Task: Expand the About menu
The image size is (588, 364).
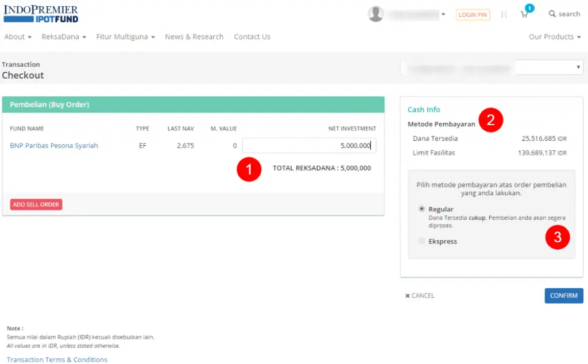Action: coord(18,37)
